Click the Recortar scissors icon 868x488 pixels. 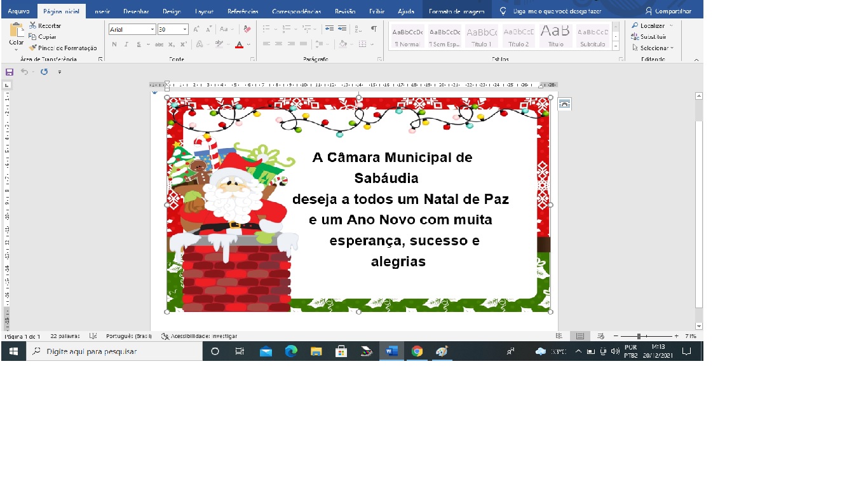pyautogui.click(x=33, y=25)
